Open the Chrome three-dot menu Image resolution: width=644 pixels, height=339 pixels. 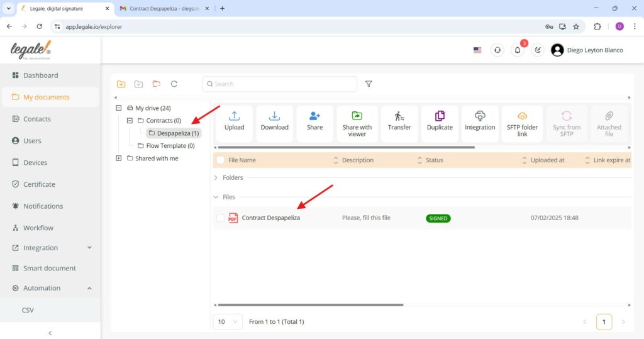[x=635, y=26]
